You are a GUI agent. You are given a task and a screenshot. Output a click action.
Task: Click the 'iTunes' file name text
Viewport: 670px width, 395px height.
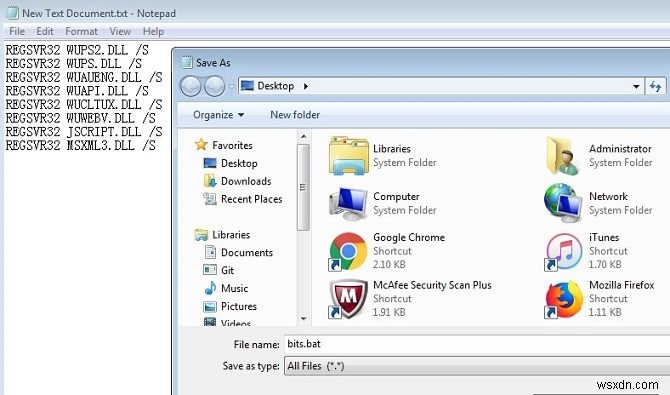(604, 237)
